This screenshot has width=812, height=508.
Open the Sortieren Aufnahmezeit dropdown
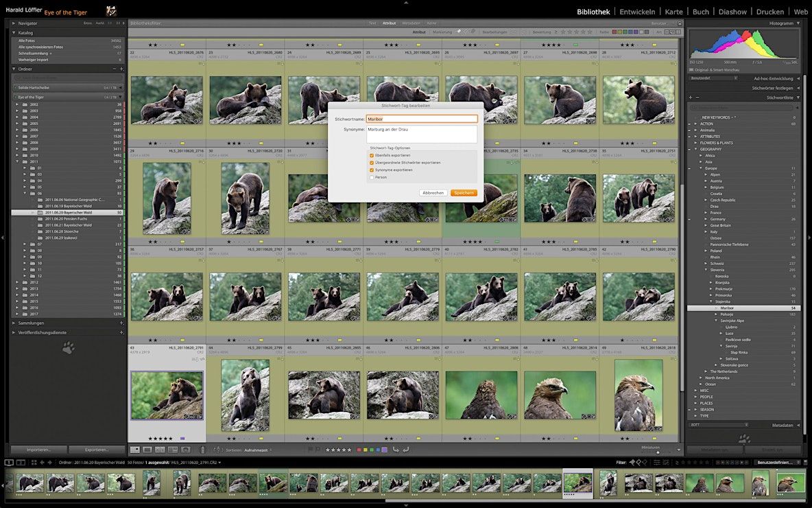point(257,450)
